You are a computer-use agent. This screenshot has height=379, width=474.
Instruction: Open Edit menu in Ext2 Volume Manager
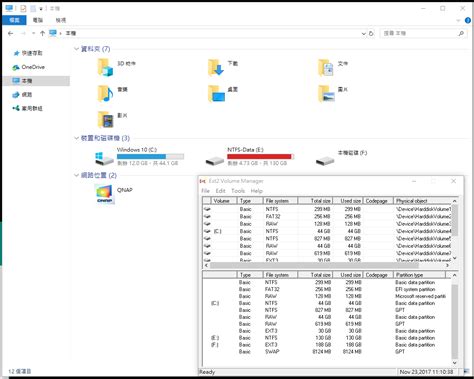[220, 191]
